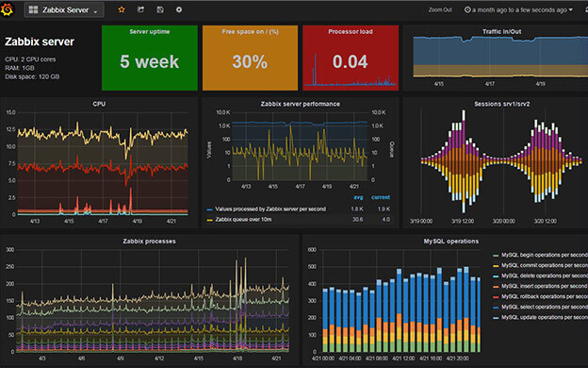
Task: Sort legend by avg column header
Action: [358, 197]
